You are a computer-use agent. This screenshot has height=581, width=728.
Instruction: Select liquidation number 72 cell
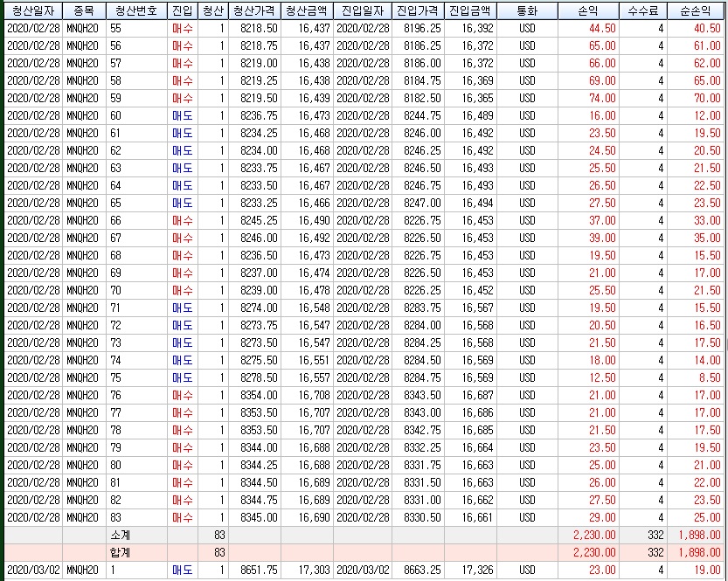pos(136,325)
